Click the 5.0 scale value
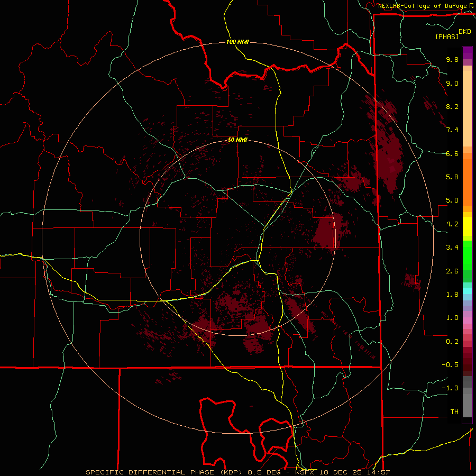The width and height of the screenshot is (476, 476). point(452,200)
